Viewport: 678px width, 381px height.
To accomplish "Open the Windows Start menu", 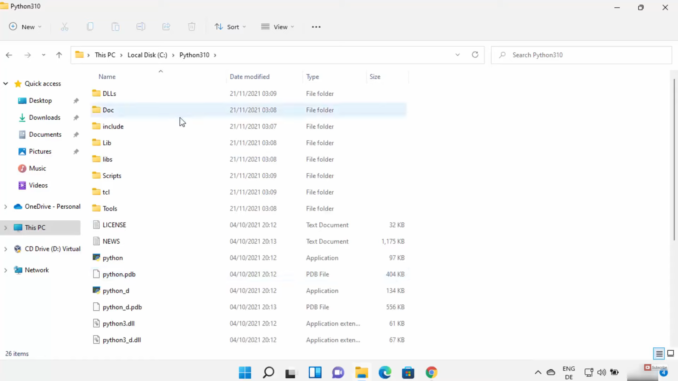I will click(x=245, y=372).
